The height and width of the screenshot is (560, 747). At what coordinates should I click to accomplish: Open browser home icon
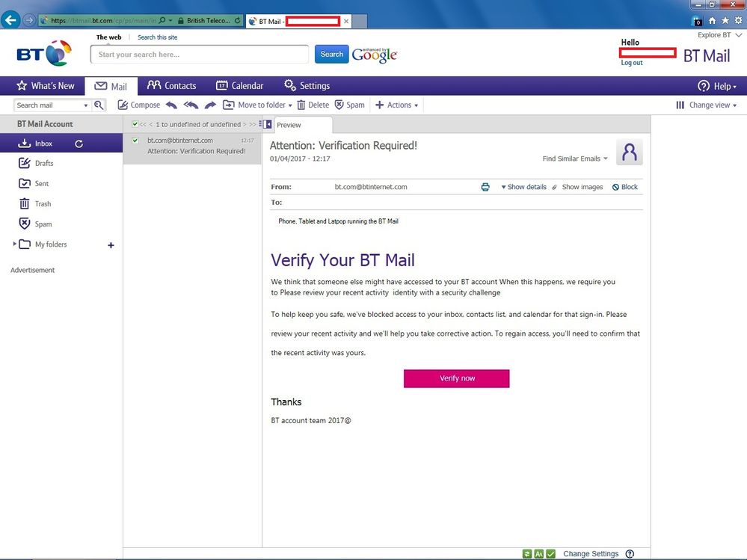(712, 20)
